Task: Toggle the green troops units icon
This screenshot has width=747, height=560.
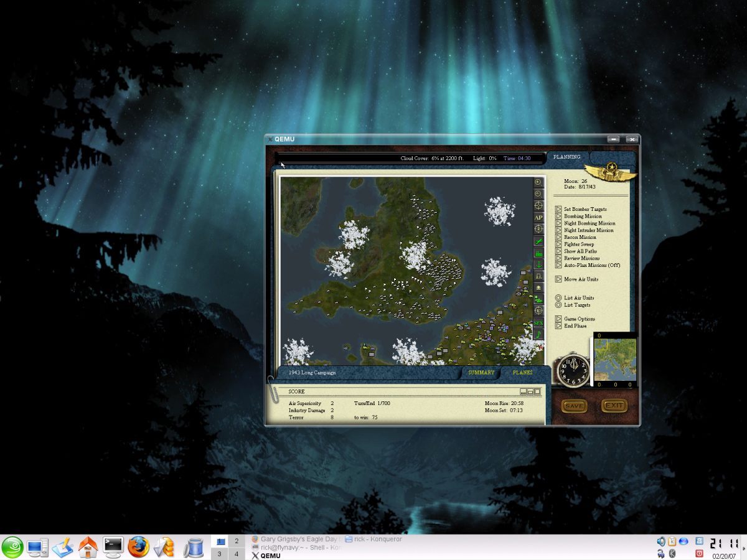Action: 538,299
